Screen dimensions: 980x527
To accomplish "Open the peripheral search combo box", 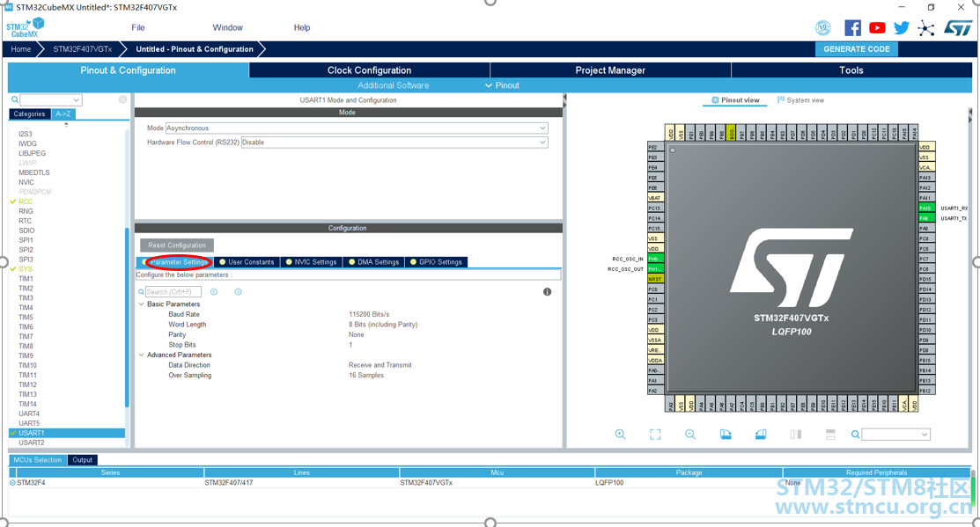I will pyautogui.click(x=50, y=100).
